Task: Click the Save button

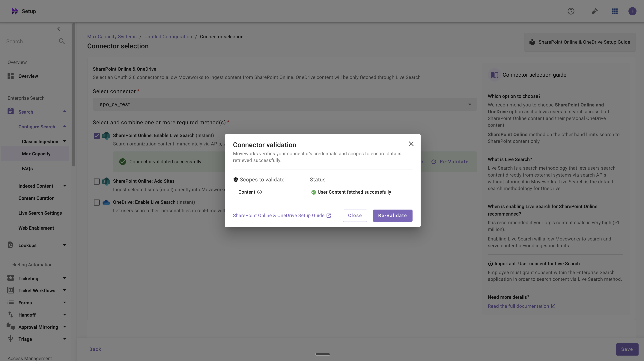Action: pyautogui.click(x=627, y=349)
